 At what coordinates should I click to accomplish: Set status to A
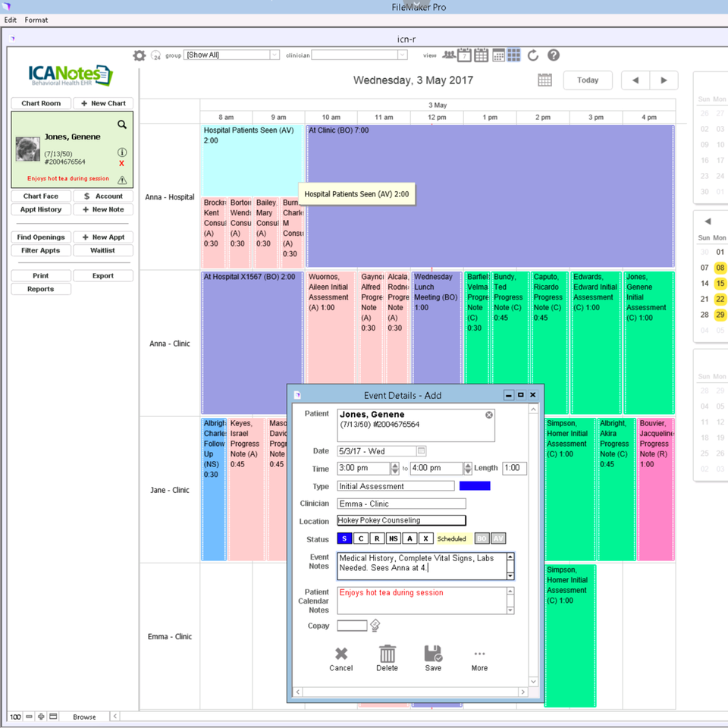(x=409, y=538)
